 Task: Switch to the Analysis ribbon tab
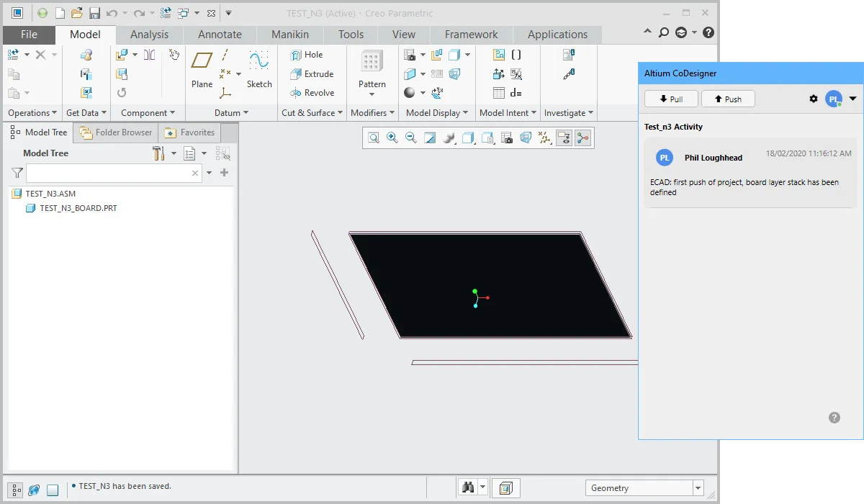tap(149, 35)
